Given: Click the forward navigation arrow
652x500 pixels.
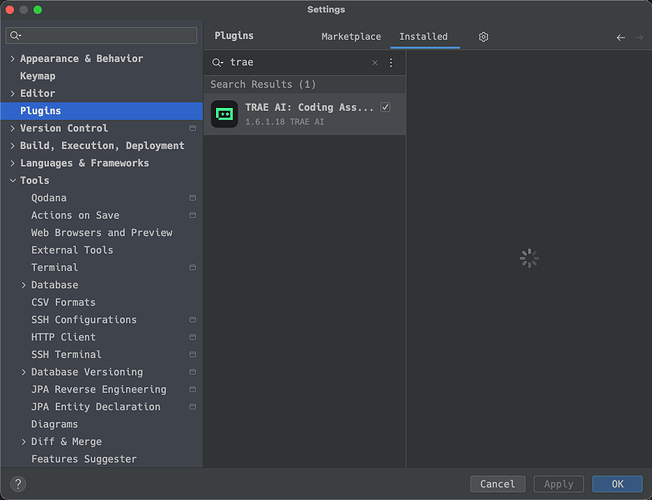Looking at the screenshot, I should point(639,38).
